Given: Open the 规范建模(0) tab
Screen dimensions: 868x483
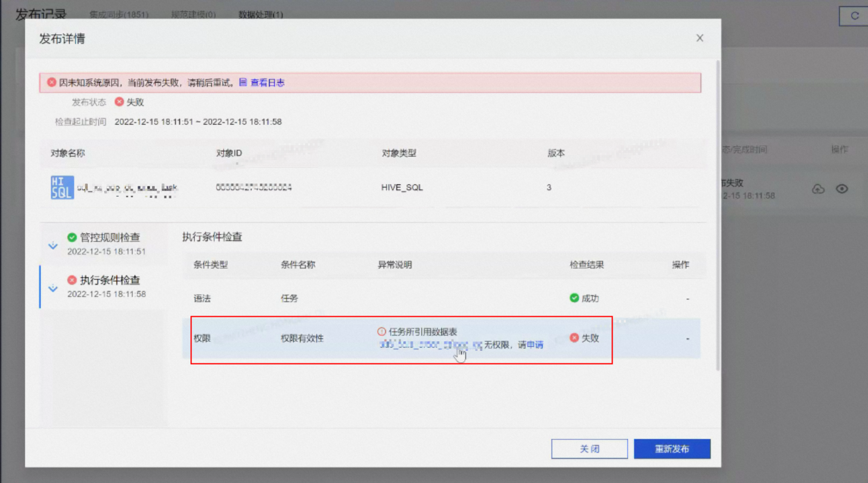Looking at the screenshot, I should coord(193,14).
